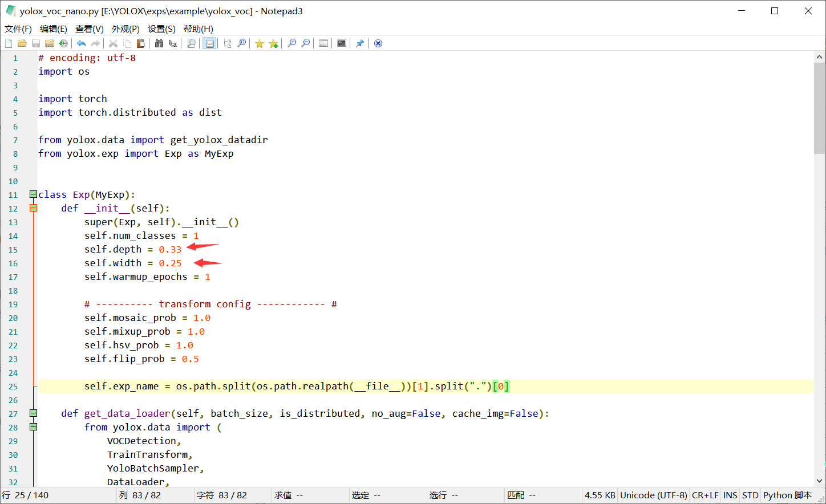Click the blue X exit toolbar icon
The image size is (826, 504).
pos(378,43)
